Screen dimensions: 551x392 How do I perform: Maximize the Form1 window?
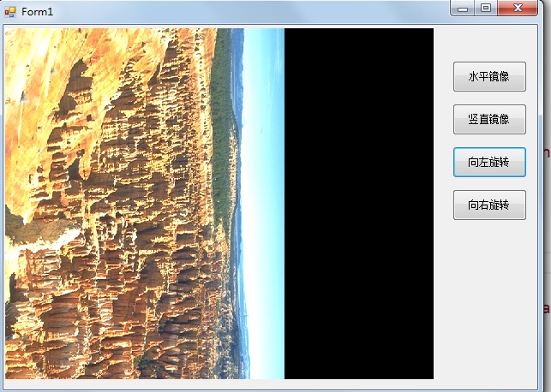point(486,8)
